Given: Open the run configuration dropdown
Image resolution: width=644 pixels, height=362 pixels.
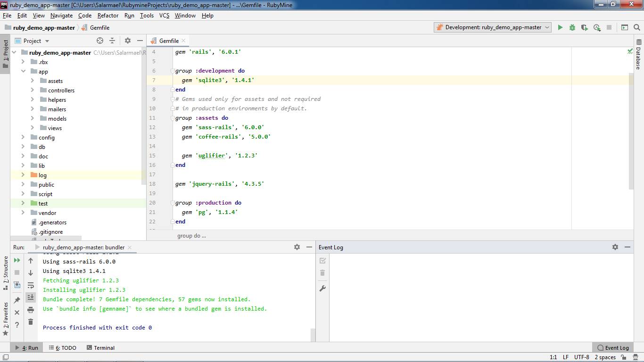Looking at the screenshot, I should (493, 27).
